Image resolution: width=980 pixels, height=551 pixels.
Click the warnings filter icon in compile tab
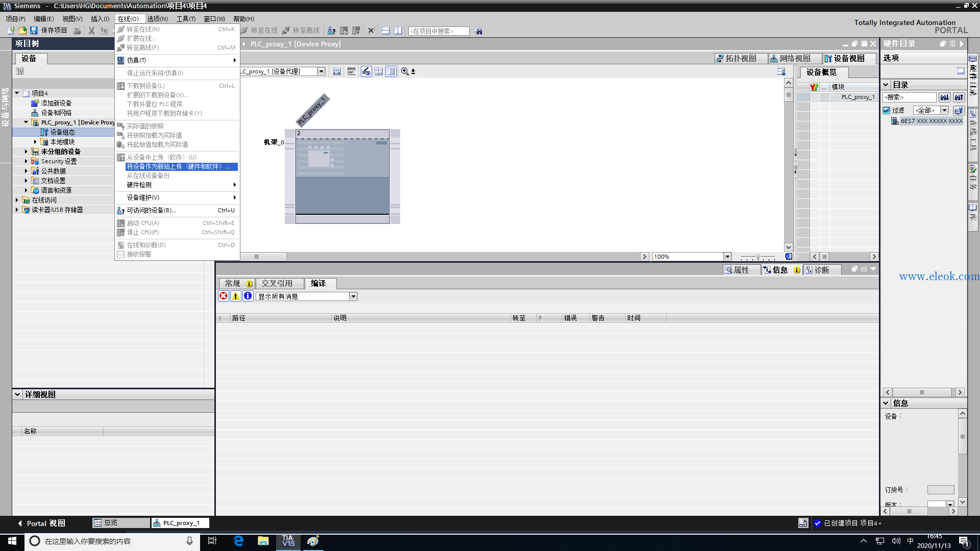[x=236, y=296]
